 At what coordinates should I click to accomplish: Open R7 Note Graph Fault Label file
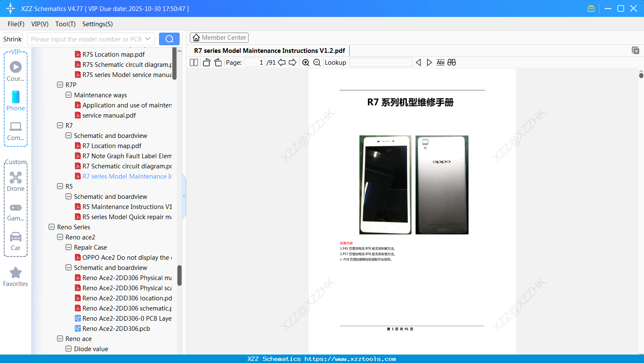[123, 156]
